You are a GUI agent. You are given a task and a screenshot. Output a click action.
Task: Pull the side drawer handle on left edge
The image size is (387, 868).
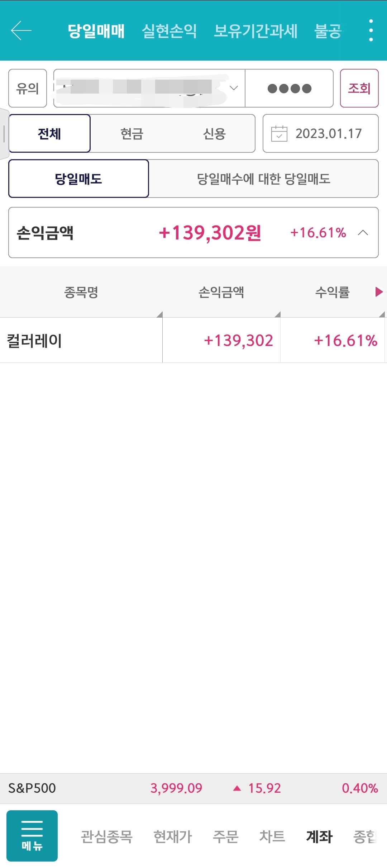click(x=4, y=134)
